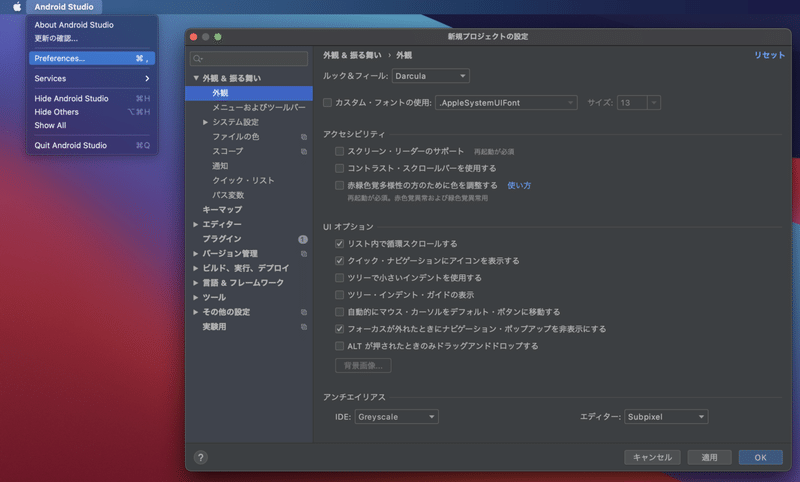Screen dimensions: 800x482
Task: Expand the バージョン管理 tree node
Action: click(195, 253)
